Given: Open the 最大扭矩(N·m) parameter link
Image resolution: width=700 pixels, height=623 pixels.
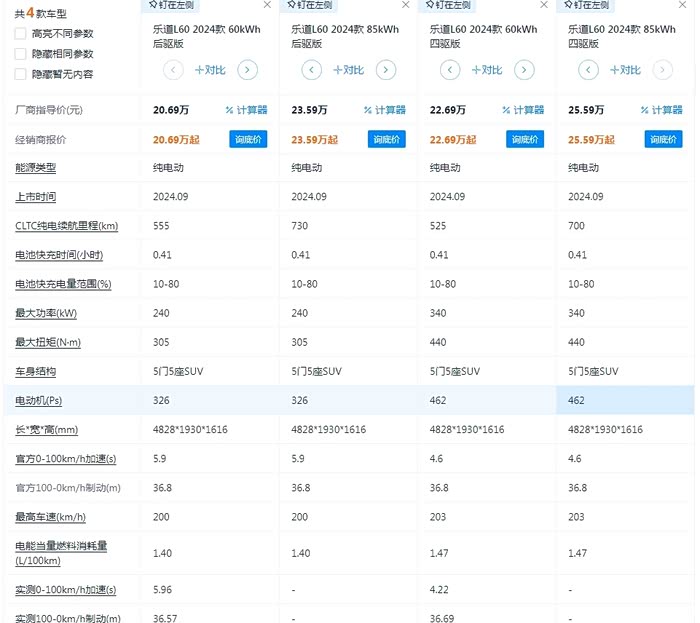Looking at the screenshot, I should [x=48, y=342].
